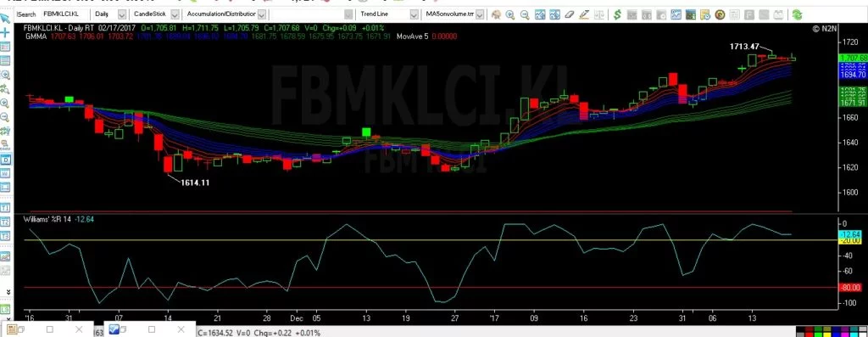The width and height of the screenshot is (868, 337).
Task: Click the T2 button in the left sidebar
Action: [x=5, y=222]
